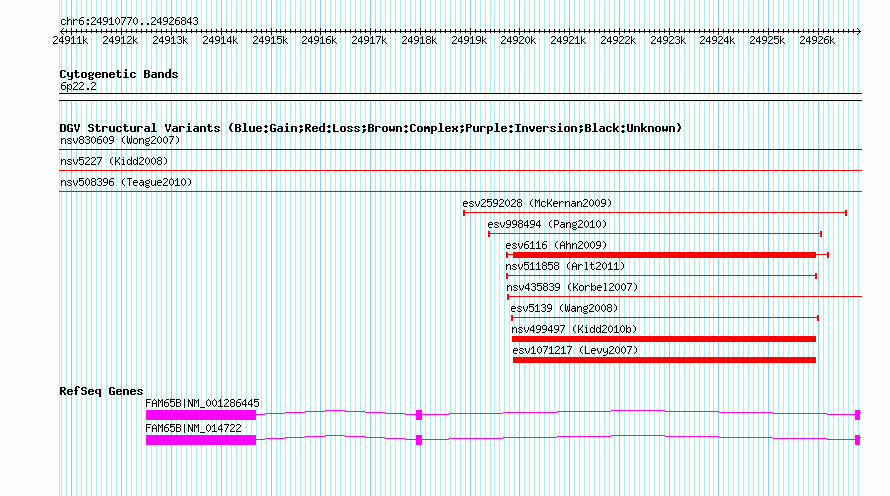Click the 24917k ruler position

click(x=369, y=40)
